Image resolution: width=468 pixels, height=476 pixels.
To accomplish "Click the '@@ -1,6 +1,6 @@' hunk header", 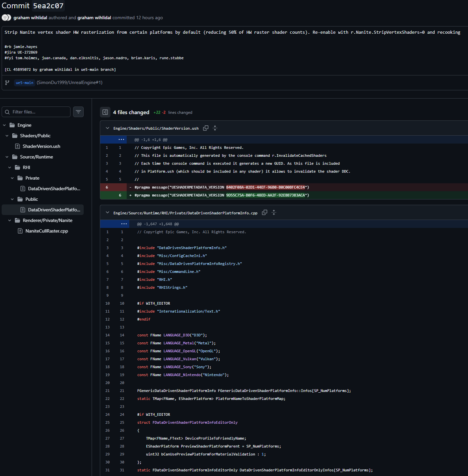I will [x=151, y=140].
